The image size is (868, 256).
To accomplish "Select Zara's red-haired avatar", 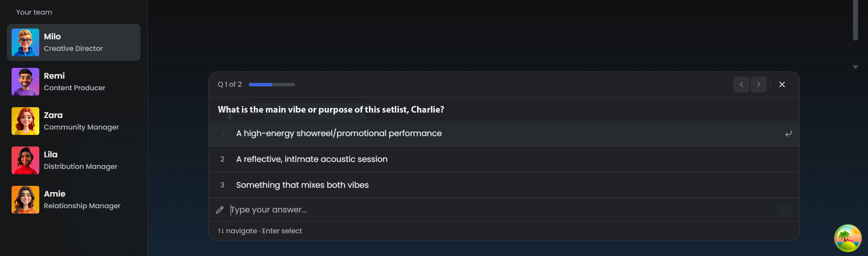I will coord(25,121).
